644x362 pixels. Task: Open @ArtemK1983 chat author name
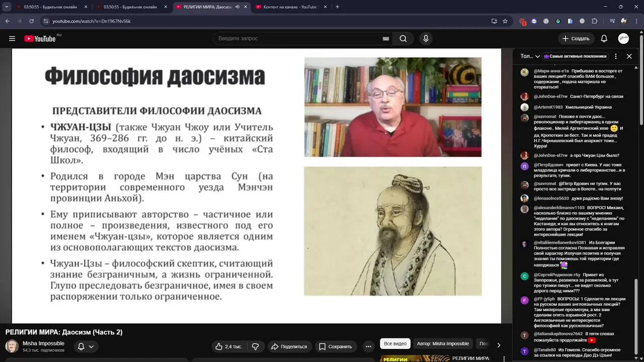click(548, 107)
